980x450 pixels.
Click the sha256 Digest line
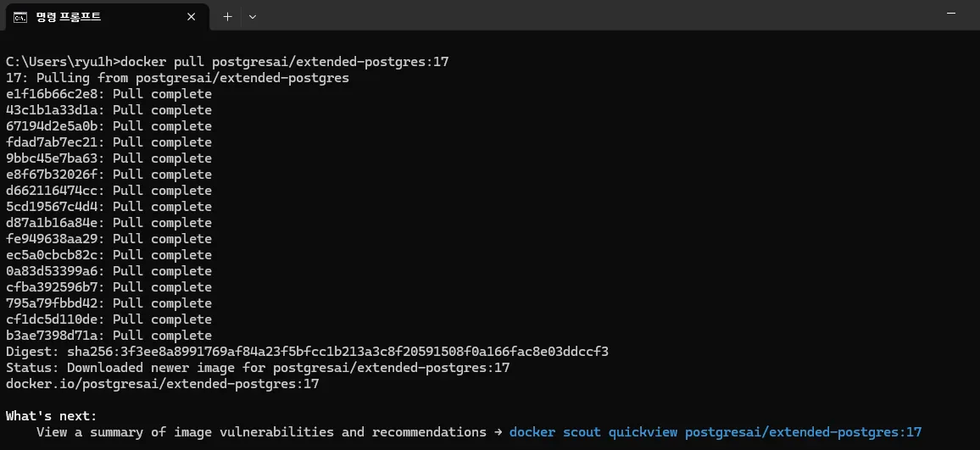point(307,352)
